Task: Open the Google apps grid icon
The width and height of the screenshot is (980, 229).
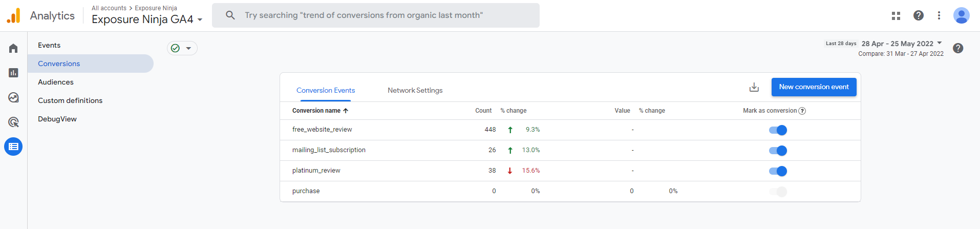Action: tap(896, 16)
